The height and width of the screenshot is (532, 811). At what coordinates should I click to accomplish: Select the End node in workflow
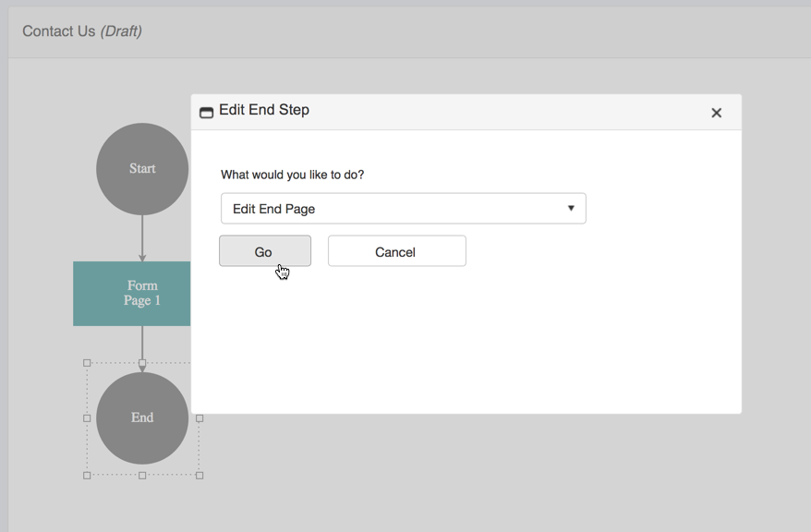[142, 417]
